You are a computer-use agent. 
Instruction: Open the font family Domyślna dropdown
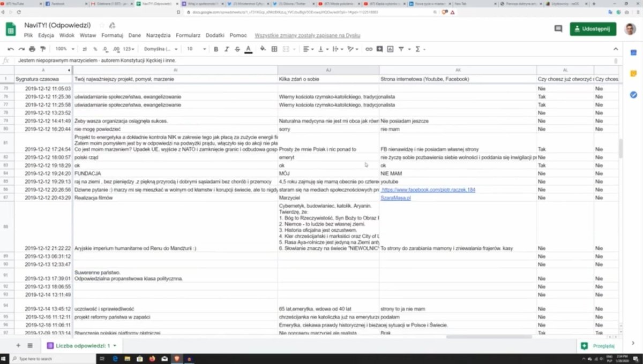coord(161,49)
